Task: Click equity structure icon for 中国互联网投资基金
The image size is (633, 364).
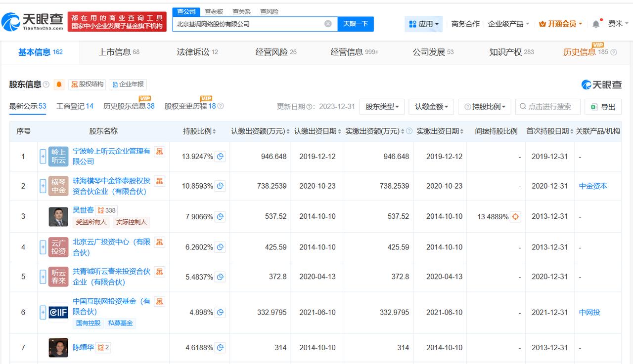Action: point(159,301)
